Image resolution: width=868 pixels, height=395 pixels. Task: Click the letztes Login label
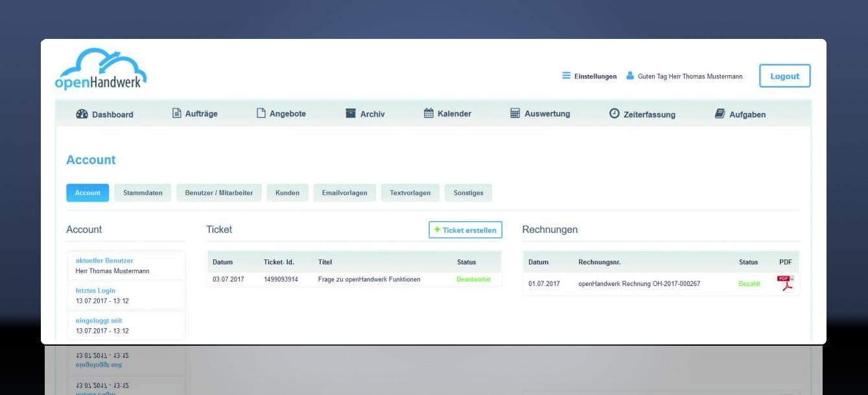pyautogui.click(x=96, y=291)
